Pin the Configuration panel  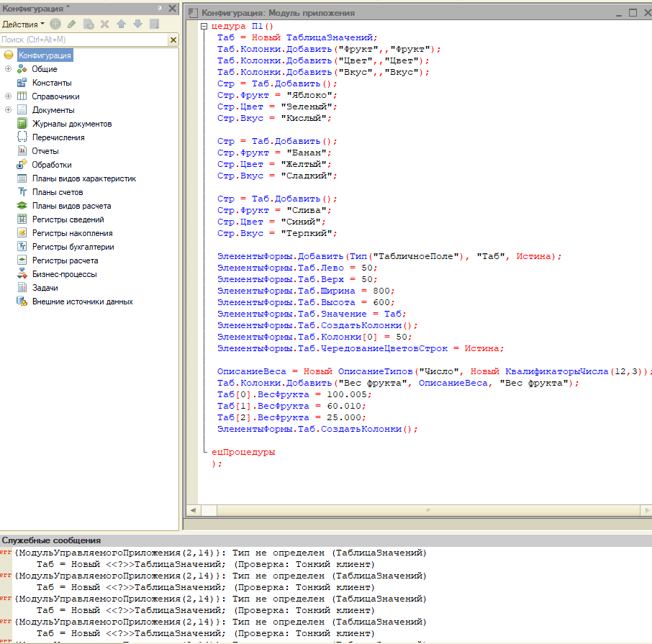[x=160, y=9]
